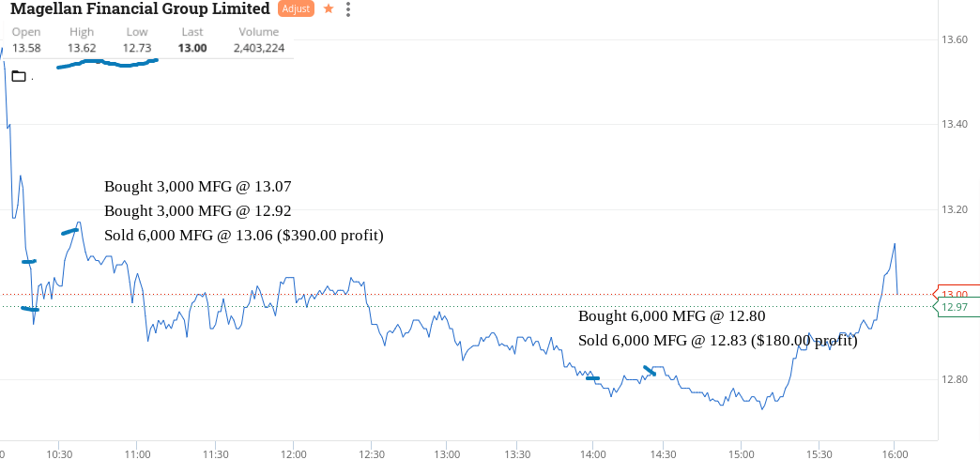Click the Last price 13.00
The image size is (980, 460).
191,48
